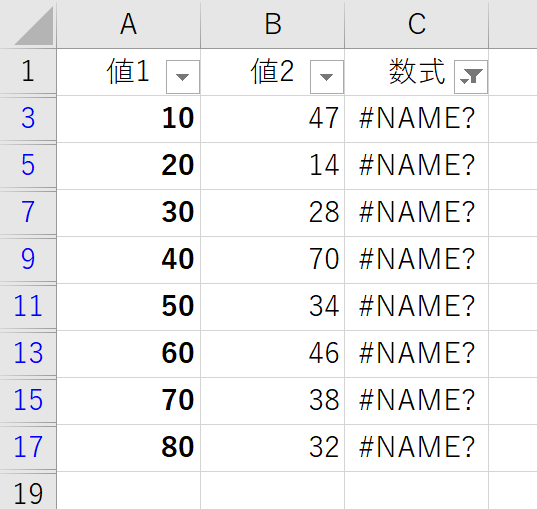Image resolution: width=537 pixels, height=509 pixels.
Task: Click the Select All corner triangle
Action: click(x=34, y=26)
